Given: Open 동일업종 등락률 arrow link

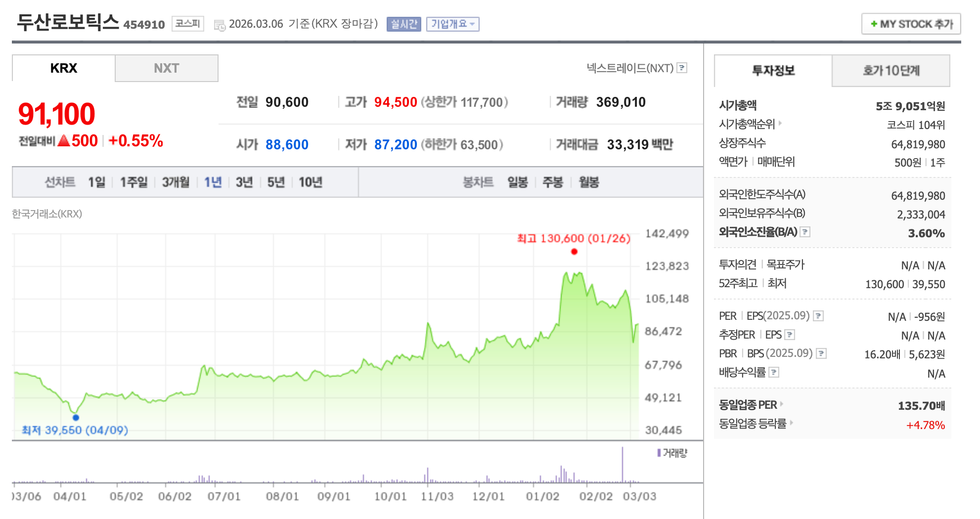Looking at the screenshot, I should coord(791,423).
